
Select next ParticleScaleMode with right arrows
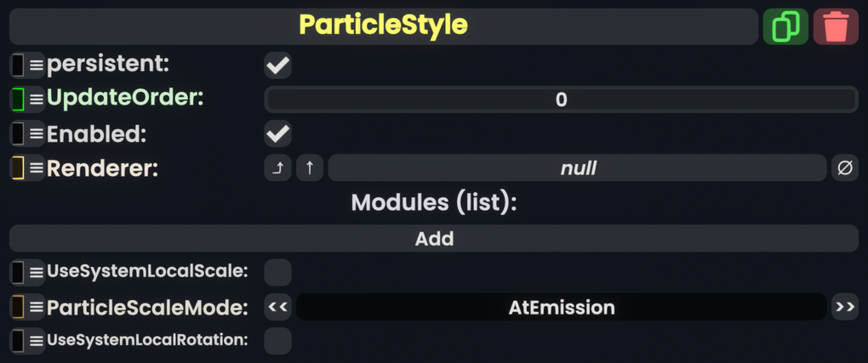coord(844,307)
